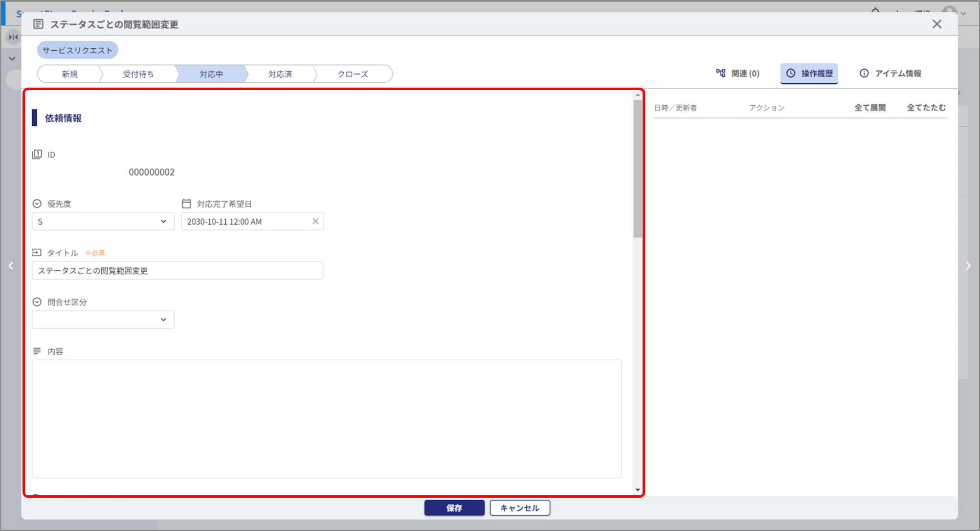Click into the タイトル text field
This screenshot has width=980, height=531.
[177, 271]
